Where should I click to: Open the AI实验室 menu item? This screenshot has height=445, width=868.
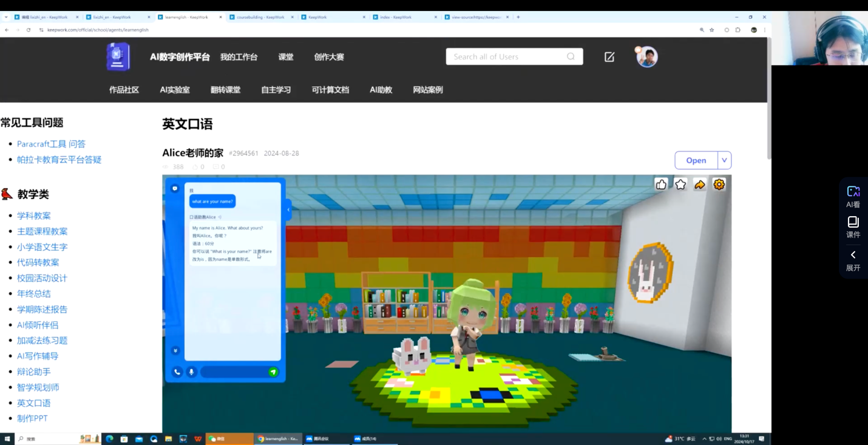coord(175,90)
